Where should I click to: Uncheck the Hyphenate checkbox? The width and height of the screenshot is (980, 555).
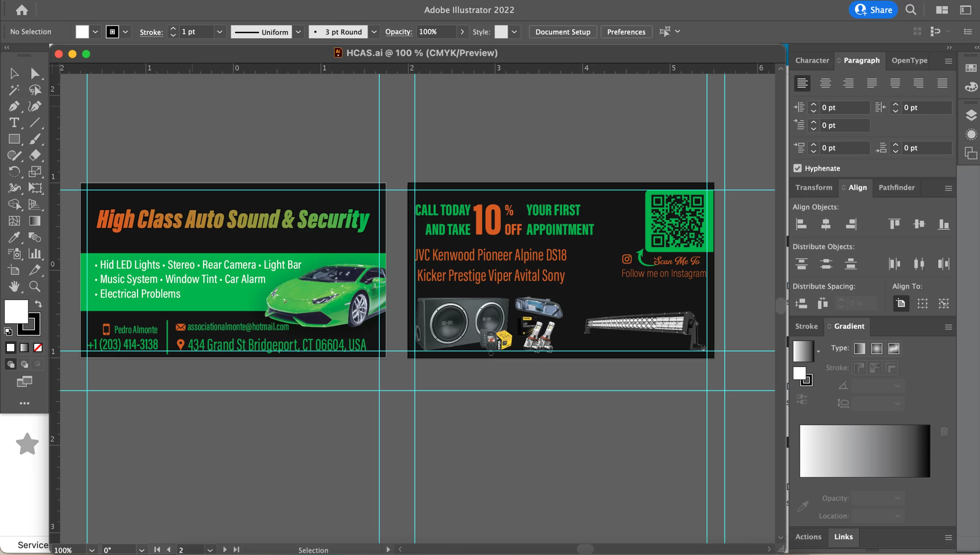tap(797, 168)
